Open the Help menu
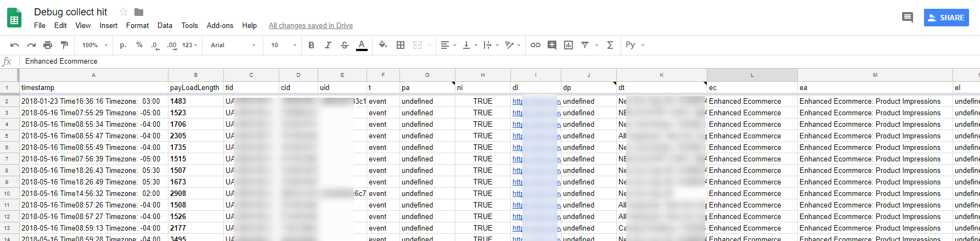The width and height of the screenshot is (980, 241). click(x=249, y=25)
